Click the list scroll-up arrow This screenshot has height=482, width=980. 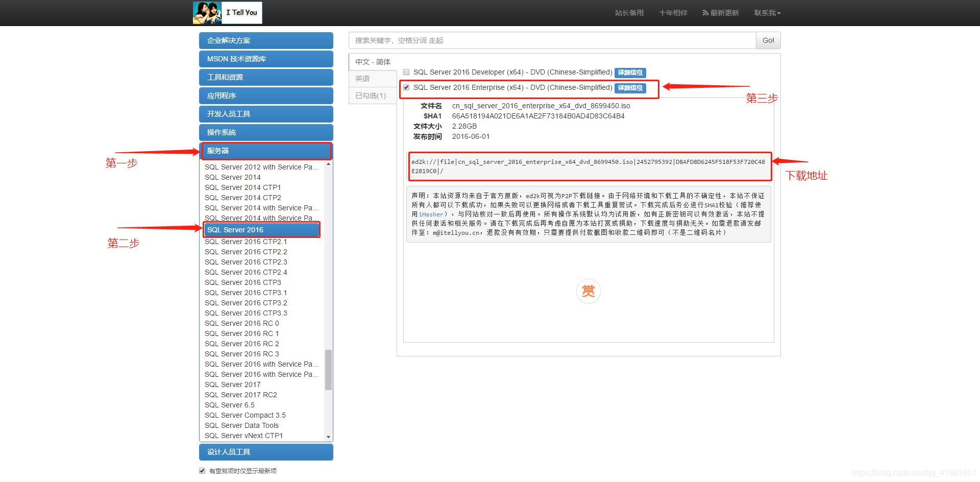[328, 164]
